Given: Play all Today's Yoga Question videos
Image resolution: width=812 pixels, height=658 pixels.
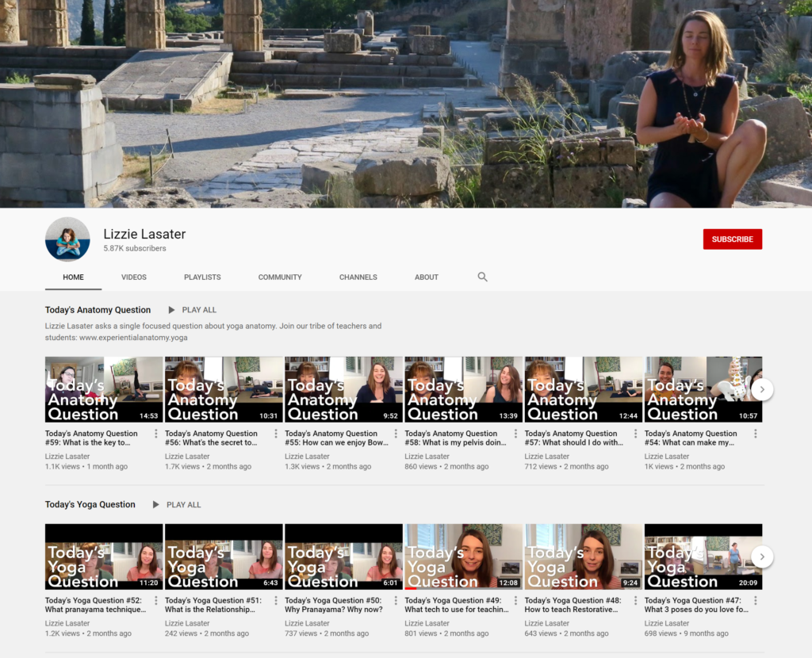Looking at the screenshot, I should point(177,505).
